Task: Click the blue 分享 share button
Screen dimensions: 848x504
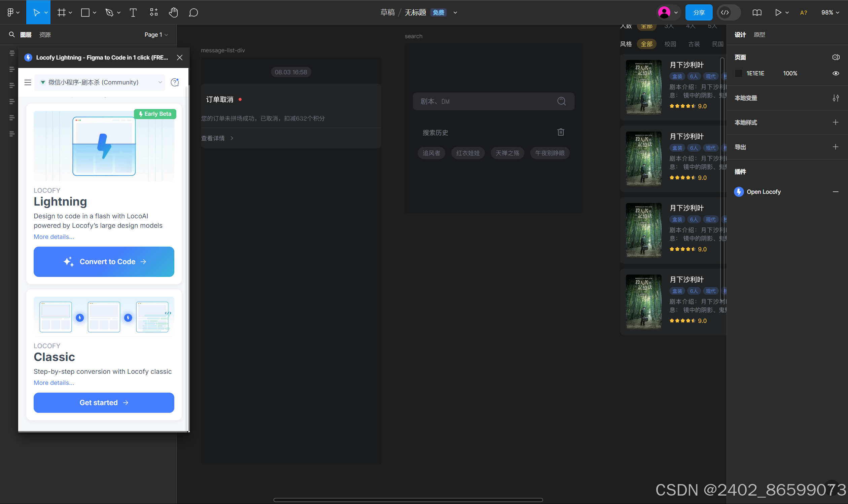Action: coord(699,12)
